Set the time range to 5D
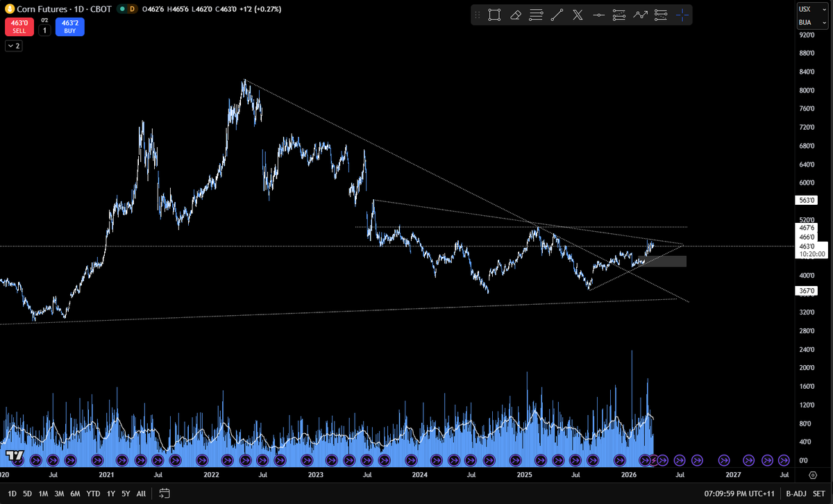The width and height of the screenshot is (833, 504). tap(27, 494)
